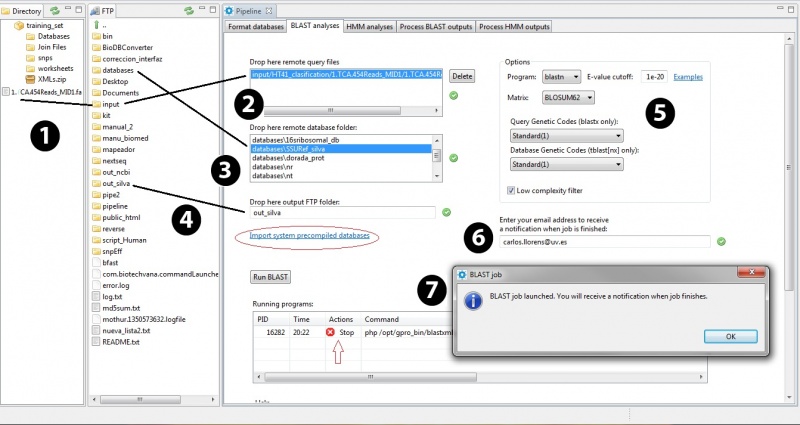Stop the running BLAST process 16282
Viewport: 800px width, 425px height.
point(341,332)
